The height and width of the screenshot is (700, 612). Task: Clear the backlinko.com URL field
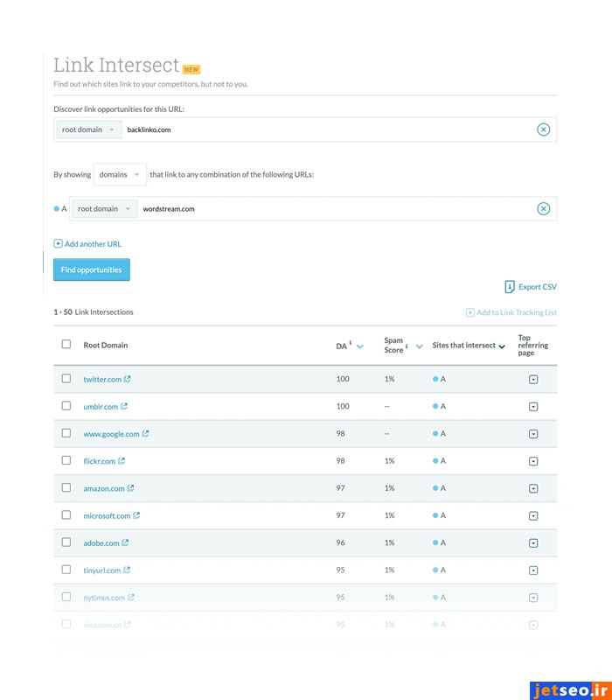543,129
